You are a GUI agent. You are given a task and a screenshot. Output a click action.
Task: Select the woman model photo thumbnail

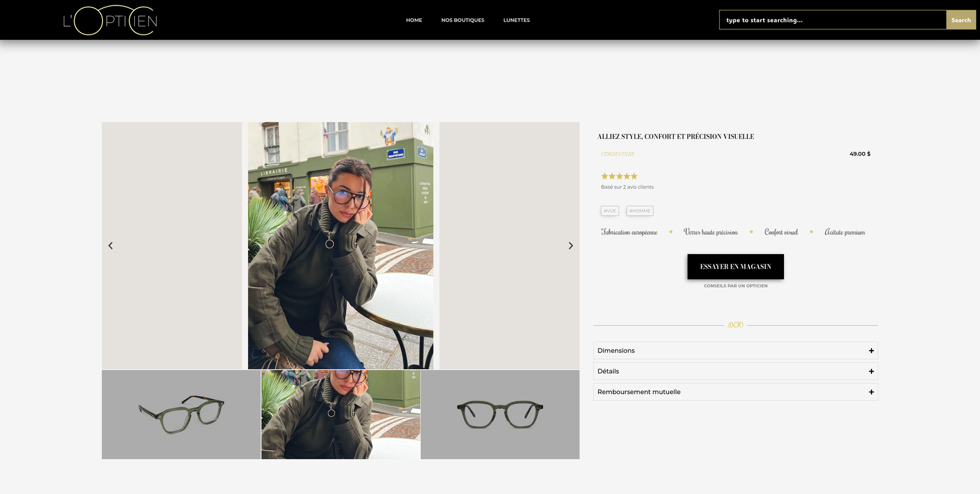(x=341, y=414)
